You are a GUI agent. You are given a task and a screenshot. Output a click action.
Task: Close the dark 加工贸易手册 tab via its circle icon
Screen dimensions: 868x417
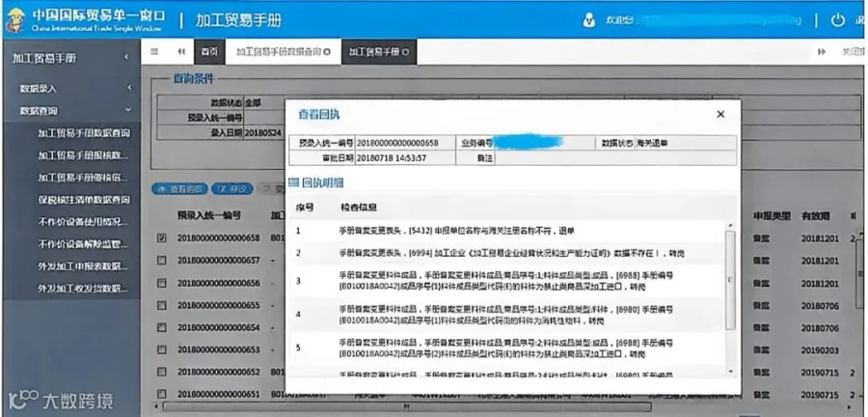point(406,52)
